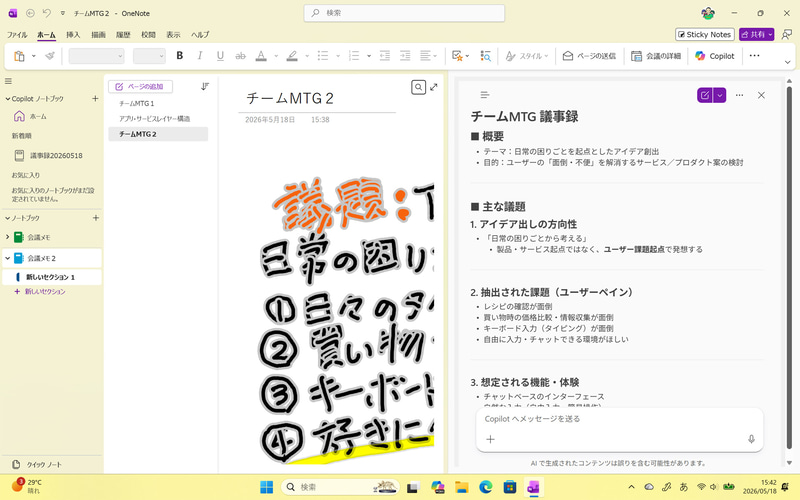Viewport: 800px width, 500px height.
Task: Toggle italic formatting
Action: (x=199, y=56)
